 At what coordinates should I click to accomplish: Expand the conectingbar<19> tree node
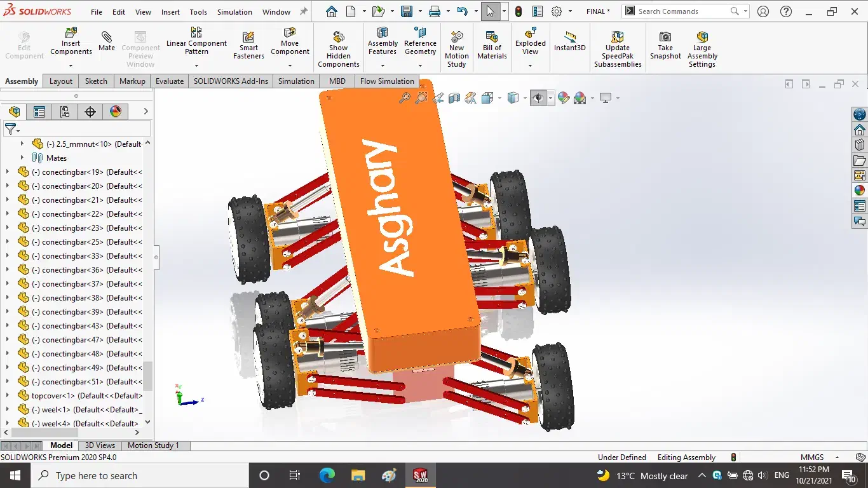pyautogui.click(x=8, y=172)
